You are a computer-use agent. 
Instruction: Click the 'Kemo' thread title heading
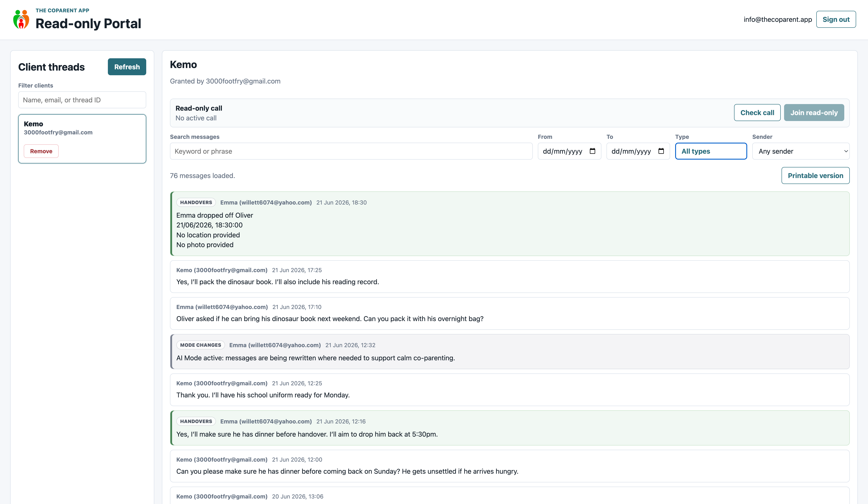pos(183,64)
